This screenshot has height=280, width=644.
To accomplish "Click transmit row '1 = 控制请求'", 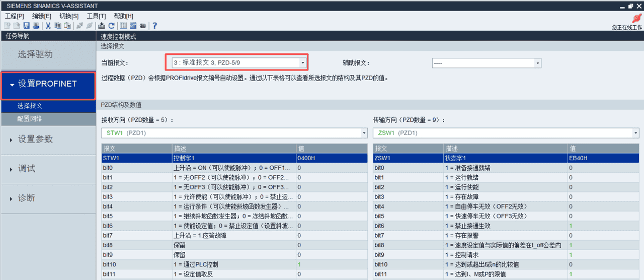I will (506, 255).
